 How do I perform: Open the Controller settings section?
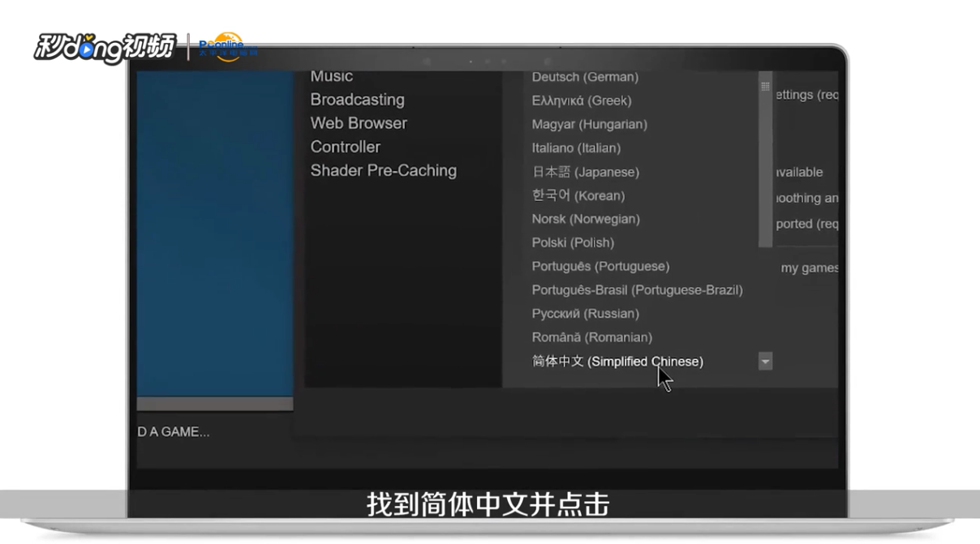(345, 147)
